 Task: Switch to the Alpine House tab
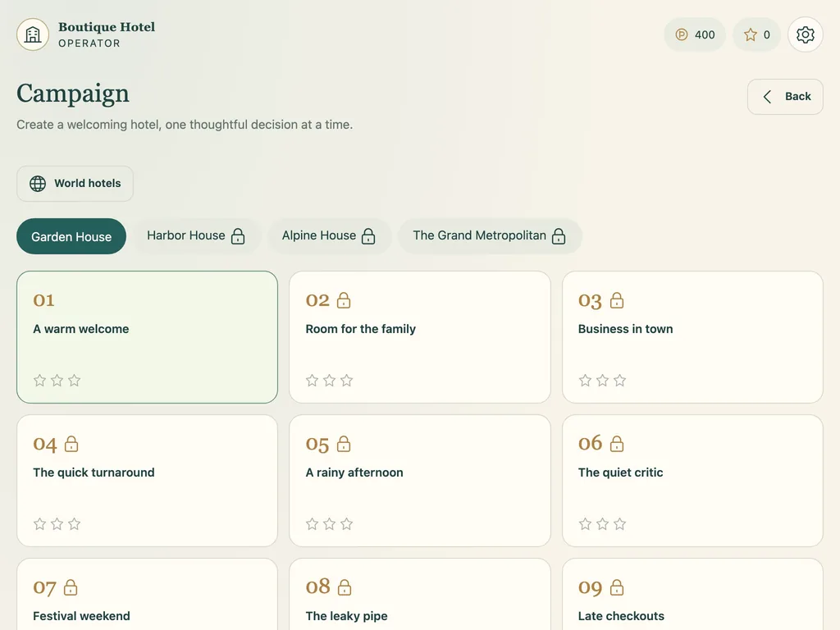click(328, 235)
